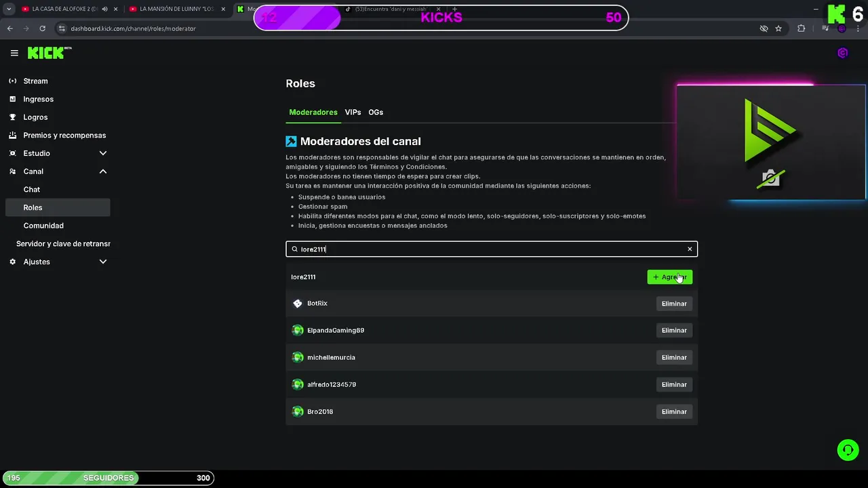This screenshot has height=488, width=868.
Task: Select Roles under Canal
Action: pyautogui.click(x=58, y=207)
